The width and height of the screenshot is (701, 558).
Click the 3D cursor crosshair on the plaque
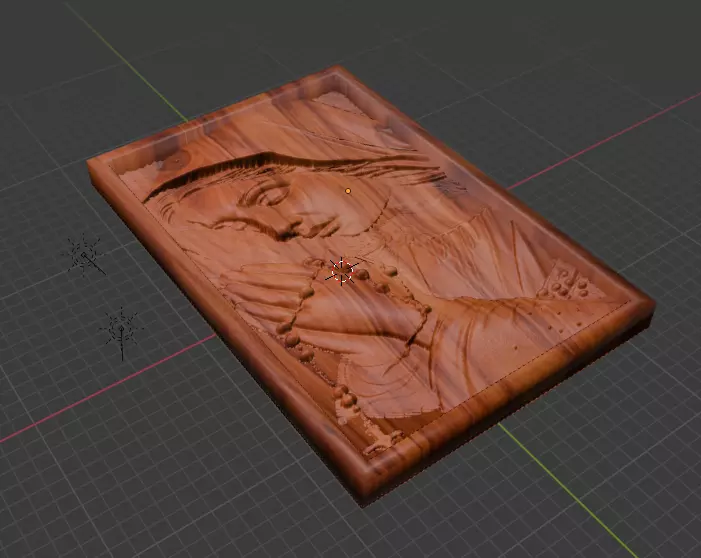(342, 271)
